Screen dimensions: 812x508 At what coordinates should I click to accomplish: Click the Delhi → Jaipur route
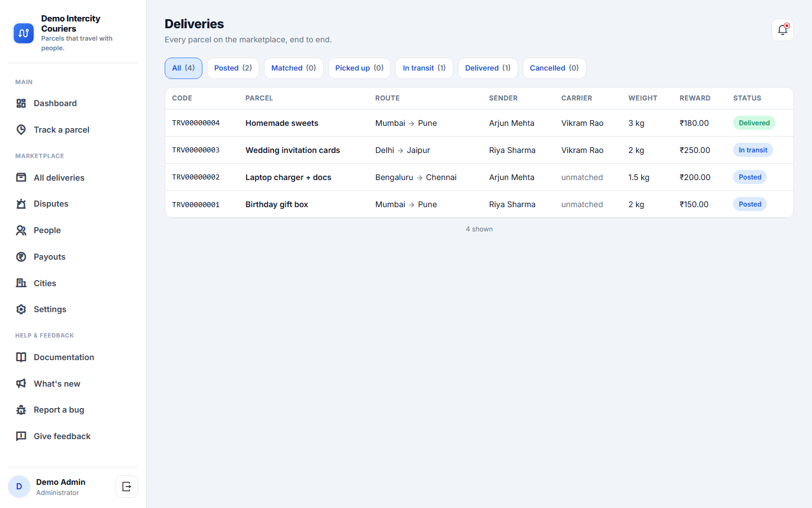pyautogui.click(x=403, y=150)
